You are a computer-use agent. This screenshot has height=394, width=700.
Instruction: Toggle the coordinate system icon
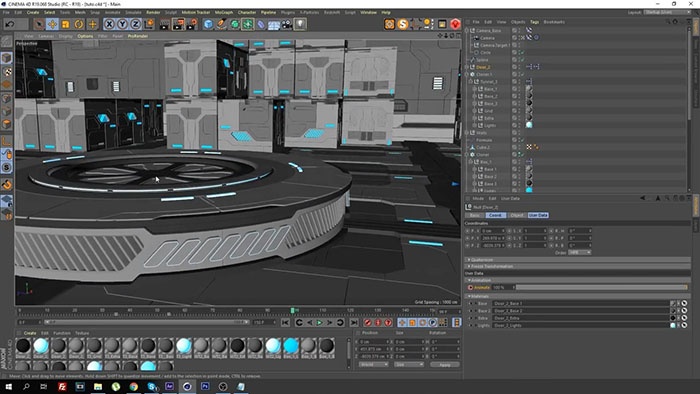(150, 24)
